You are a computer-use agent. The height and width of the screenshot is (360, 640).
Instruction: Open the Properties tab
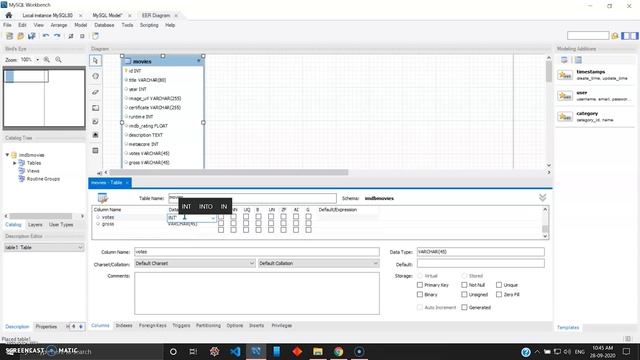point(46,327)
